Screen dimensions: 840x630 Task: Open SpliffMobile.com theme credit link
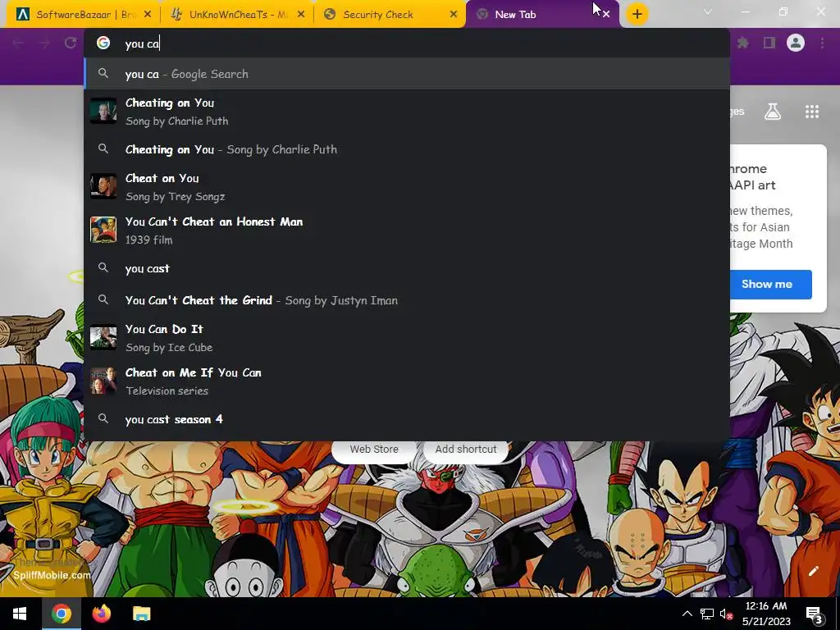[x=52, y=575]
